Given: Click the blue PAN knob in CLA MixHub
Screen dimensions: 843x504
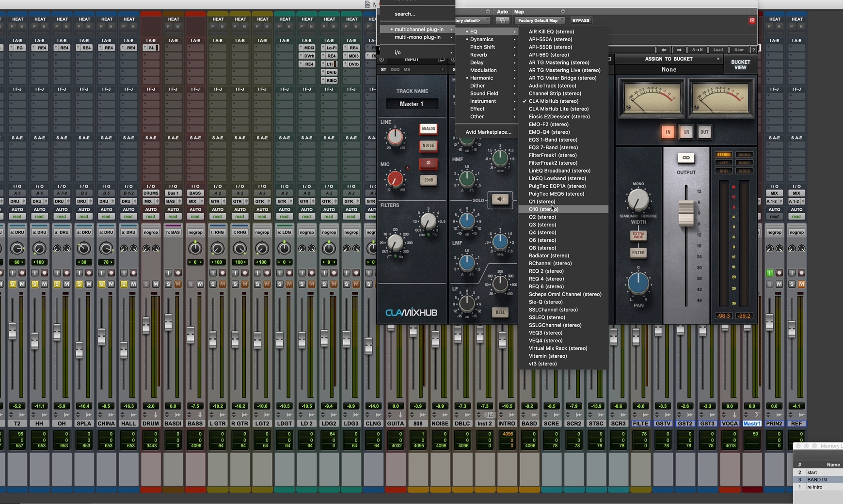Looking at the screenshot, I should tap(638, 283).
